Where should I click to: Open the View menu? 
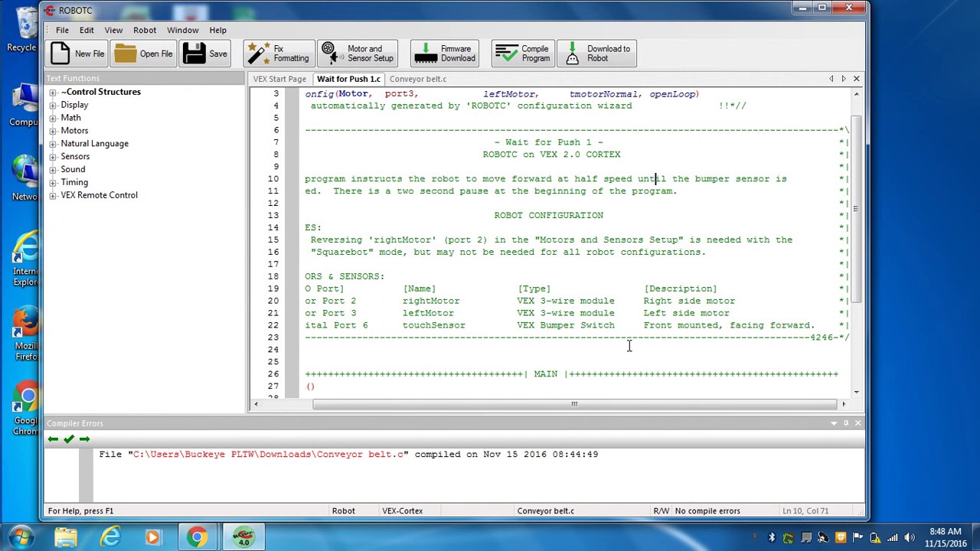[113, 30]
